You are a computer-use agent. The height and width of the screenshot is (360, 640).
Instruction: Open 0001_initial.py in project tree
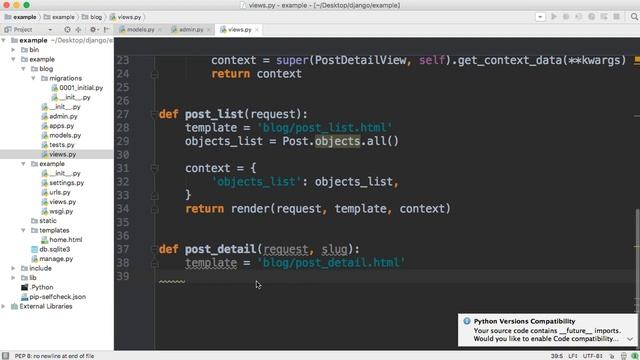(x=77, y=88)
